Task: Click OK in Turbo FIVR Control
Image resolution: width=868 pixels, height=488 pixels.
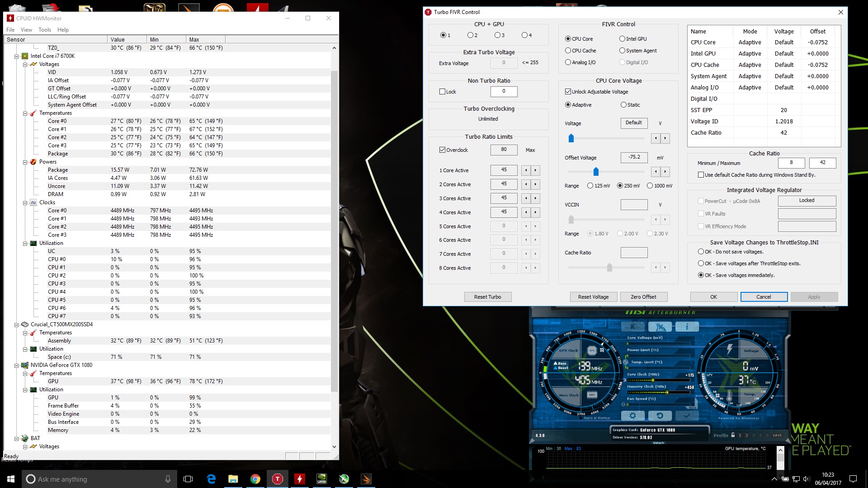Action: 713,297
